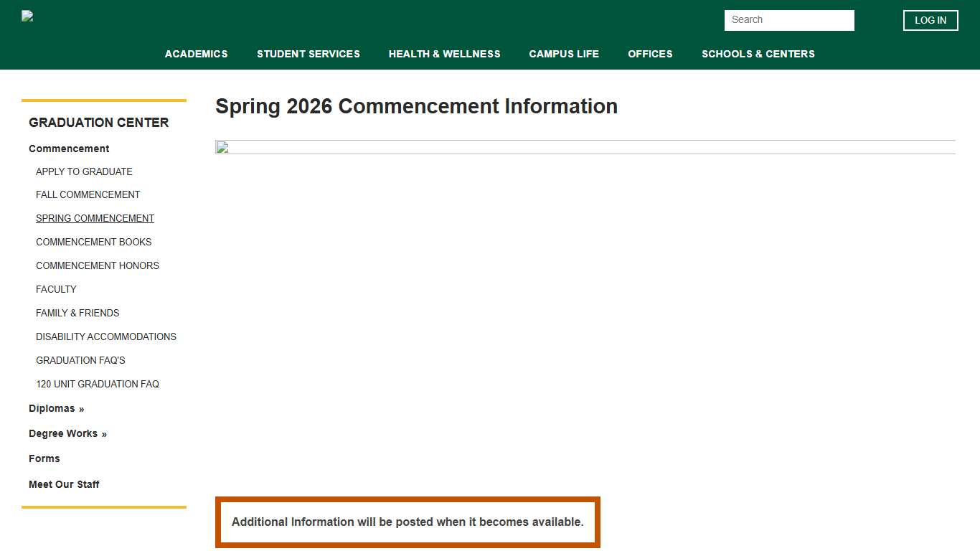Open the STUDENT SERVICES menu
This screenshot has width=980, height=551.
pos(308,54)
